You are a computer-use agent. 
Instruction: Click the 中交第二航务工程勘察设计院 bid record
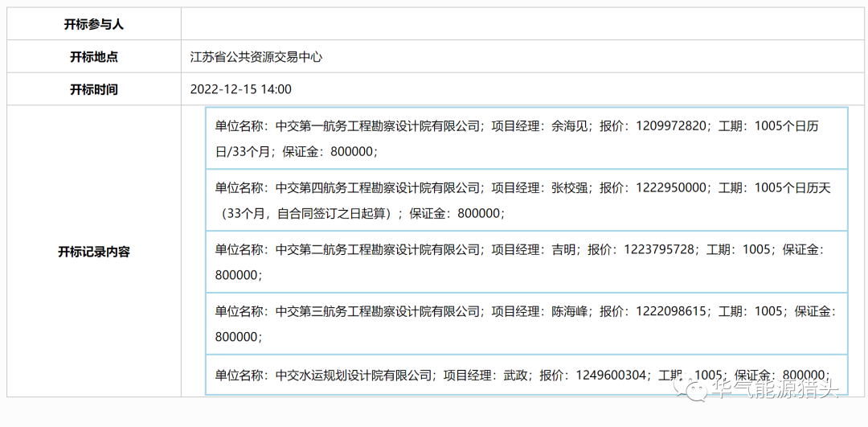(x=526, y=262)
